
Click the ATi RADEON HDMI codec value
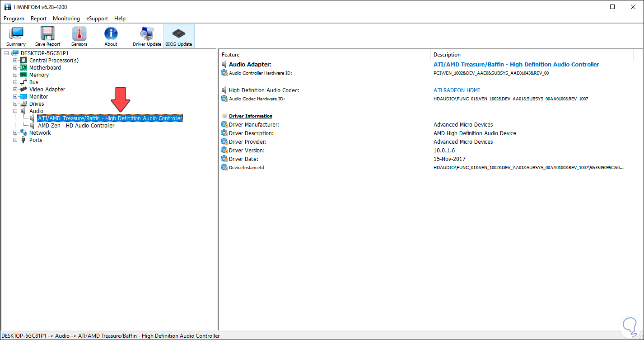[457, 90]
